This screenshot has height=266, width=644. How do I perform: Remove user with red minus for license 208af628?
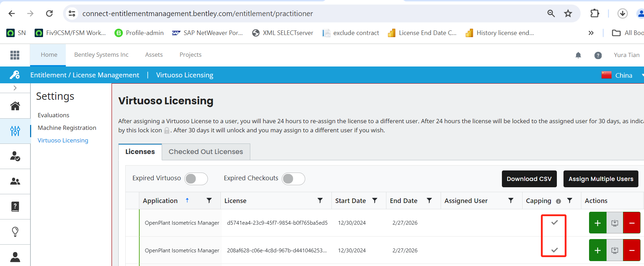click(632, 250)
